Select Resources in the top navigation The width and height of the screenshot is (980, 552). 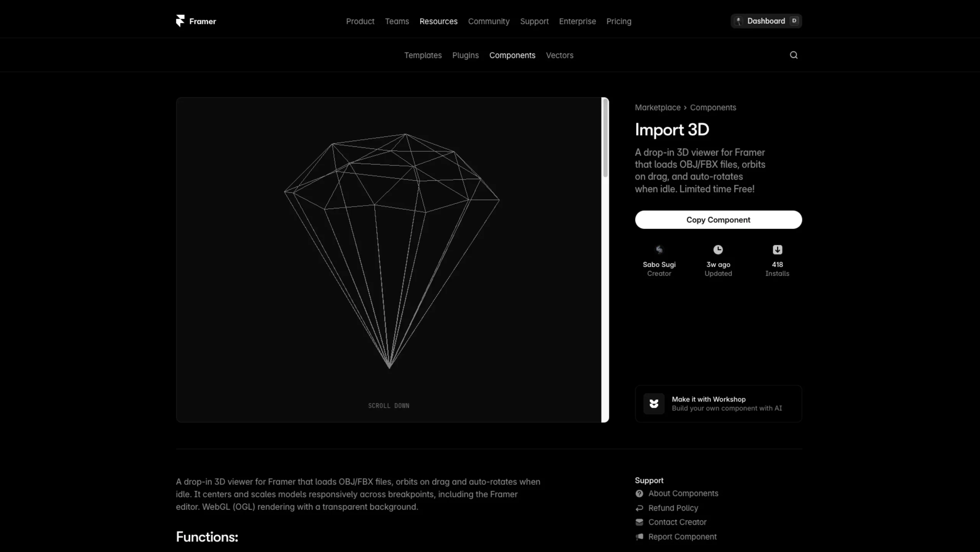point(438,21)
